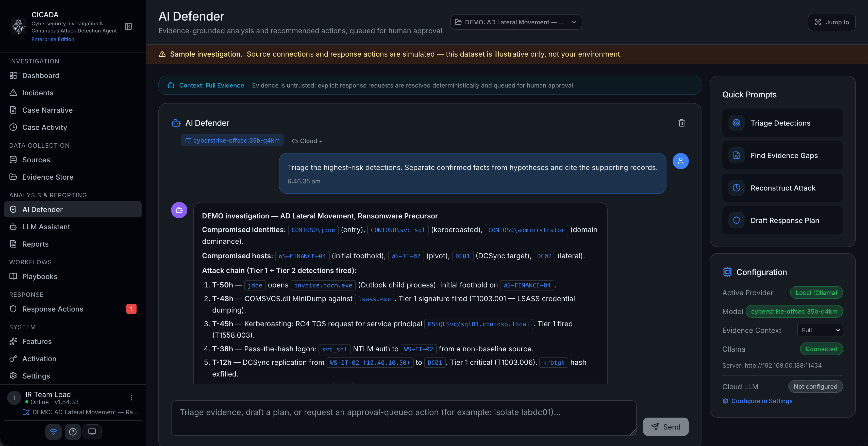Switch to LLM Assistant

(73, 227)
